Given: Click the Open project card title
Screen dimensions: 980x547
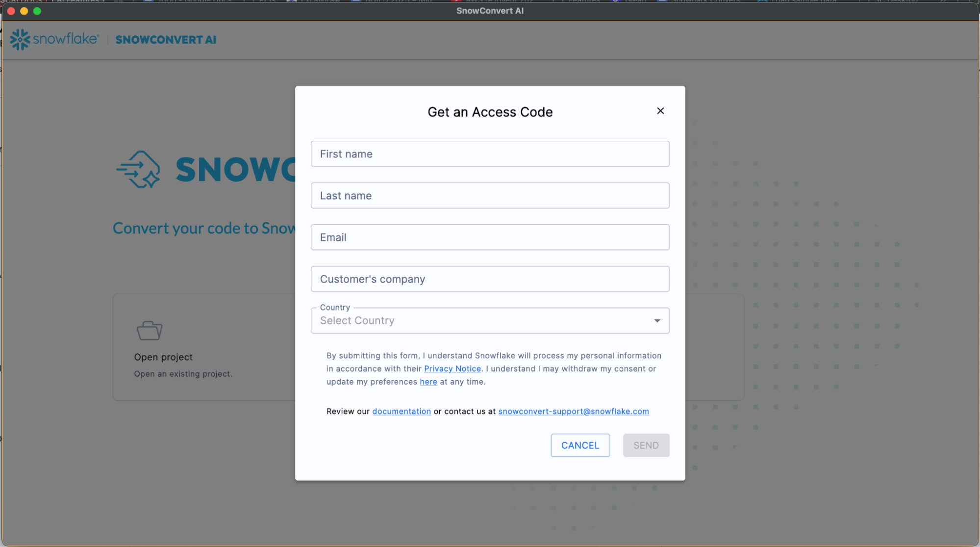Looking at the screenshot, I should (163, 357).
